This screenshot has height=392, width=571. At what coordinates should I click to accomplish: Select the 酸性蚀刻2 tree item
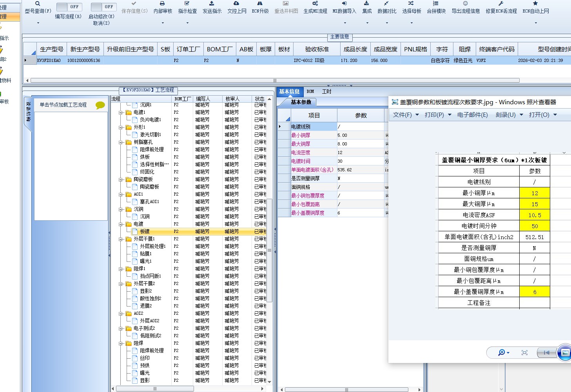click(150, 299)
